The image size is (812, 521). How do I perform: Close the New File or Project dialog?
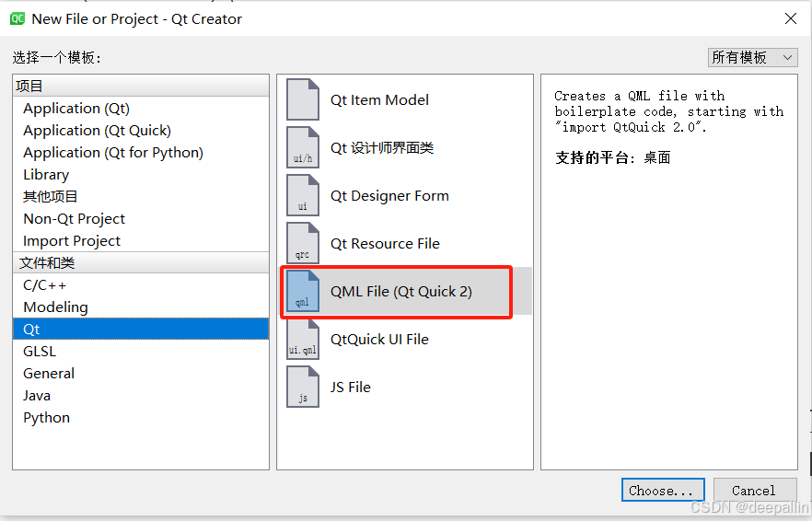790,18
